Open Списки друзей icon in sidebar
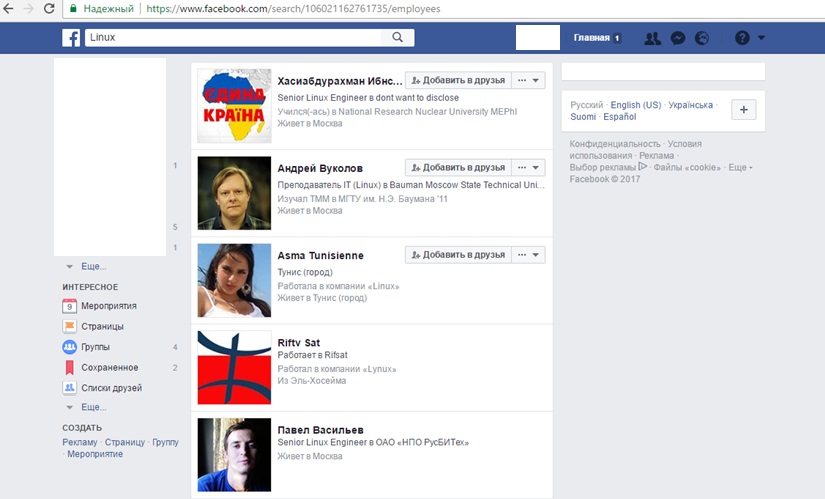The height and width of the screenshot is (499, 825). point(69,388)
